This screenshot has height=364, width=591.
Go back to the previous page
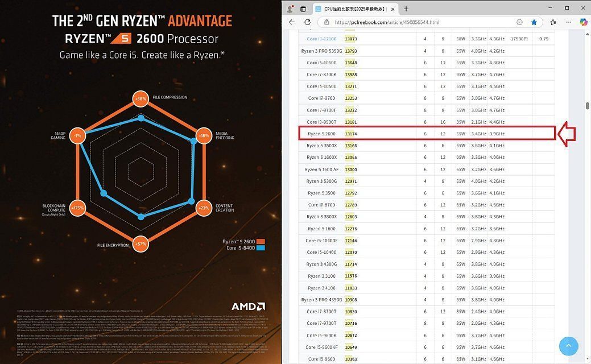(292, 22)
